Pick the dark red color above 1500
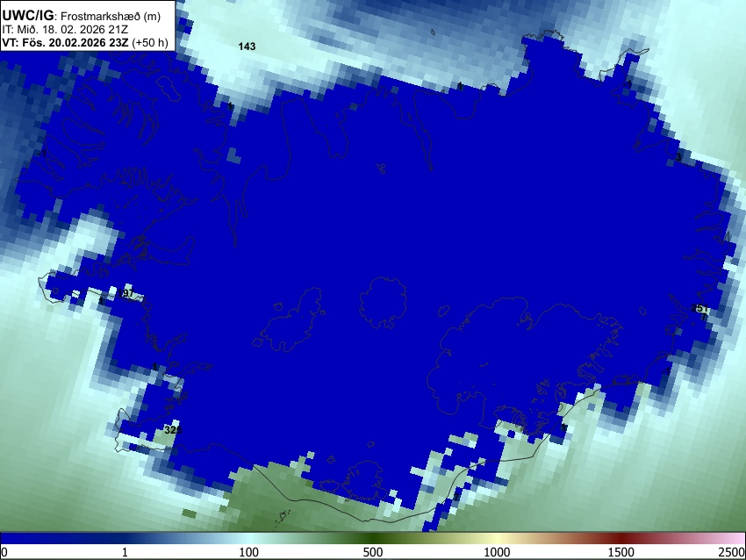746x560 pixels. 621,539
